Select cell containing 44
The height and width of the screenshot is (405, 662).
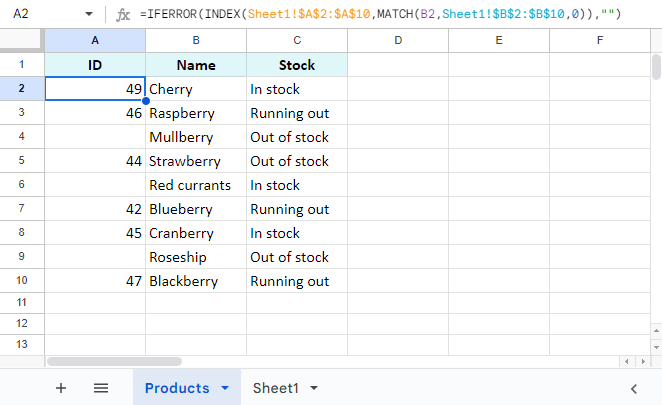click(x=95, y=161)
